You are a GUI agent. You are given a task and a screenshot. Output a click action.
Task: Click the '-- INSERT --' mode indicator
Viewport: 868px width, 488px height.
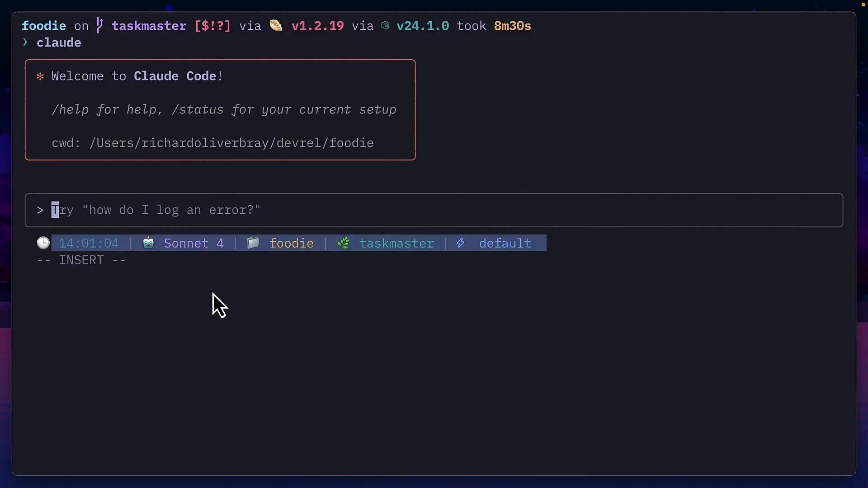[81, 260]
